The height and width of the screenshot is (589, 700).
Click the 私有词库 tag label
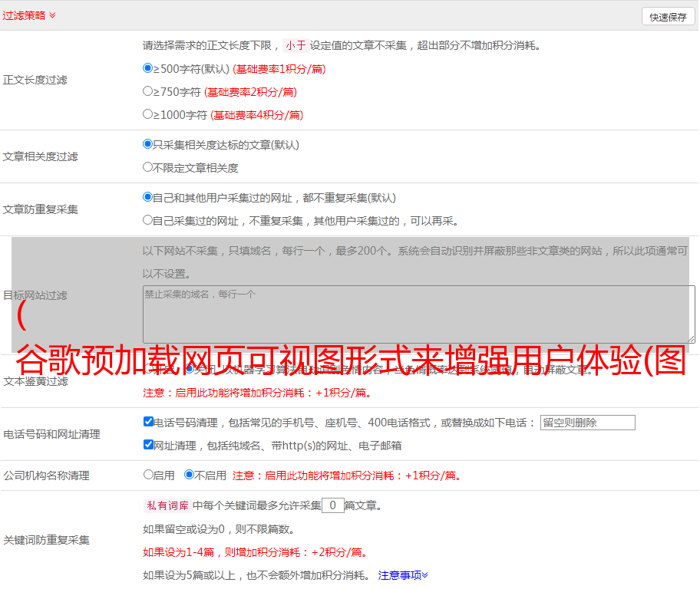click(167, 505)
